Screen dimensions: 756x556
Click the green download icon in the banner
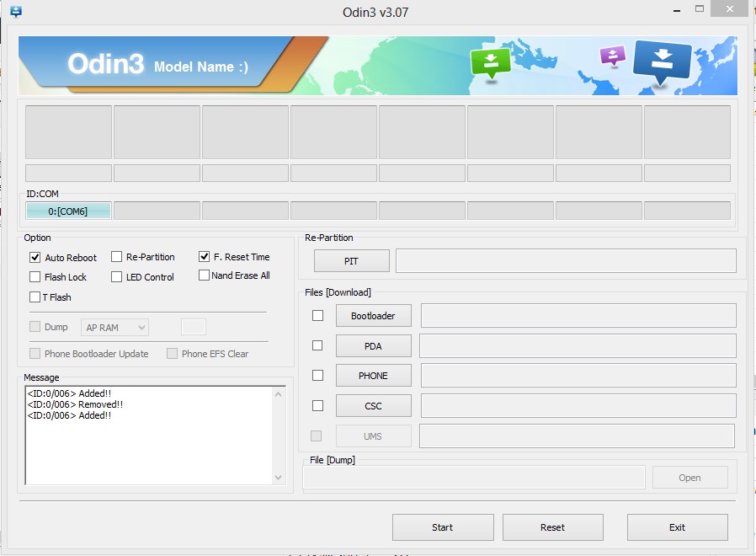[491, 61]
